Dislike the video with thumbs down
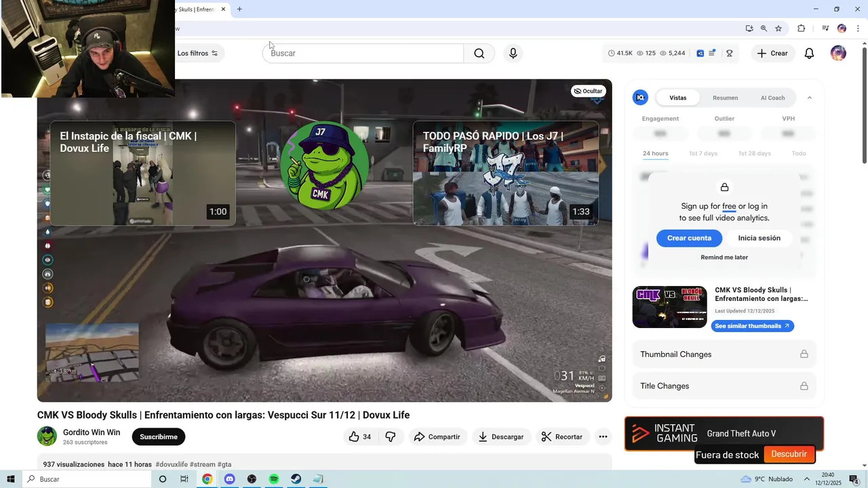 391,437
